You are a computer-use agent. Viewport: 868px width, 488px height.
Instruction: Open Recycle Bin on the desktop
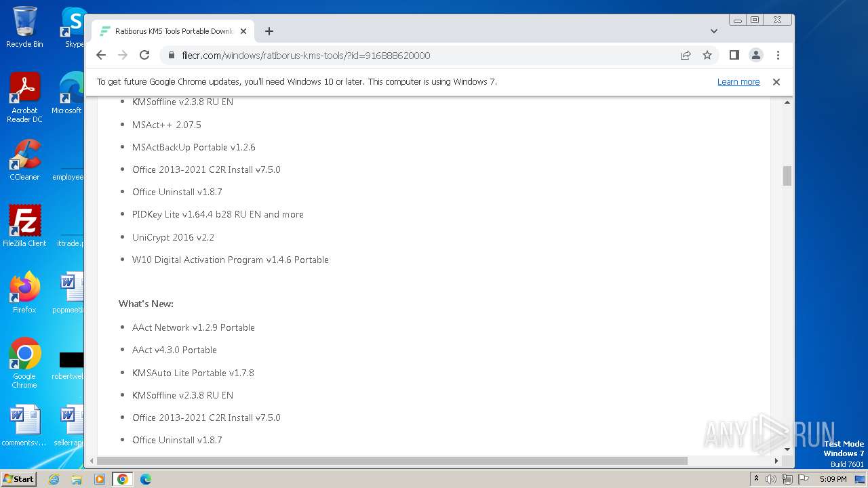[24, 27]
